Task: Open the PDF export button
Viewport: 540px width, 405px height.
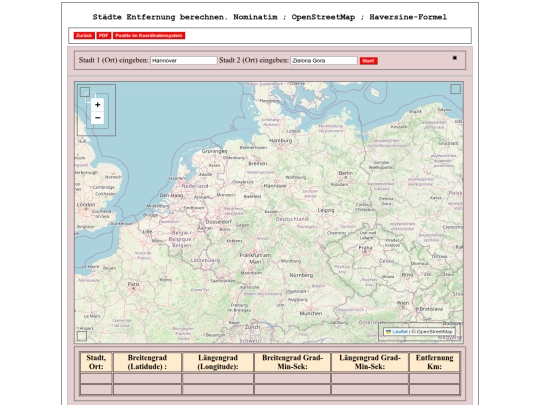Action: [x=104, y=35]
